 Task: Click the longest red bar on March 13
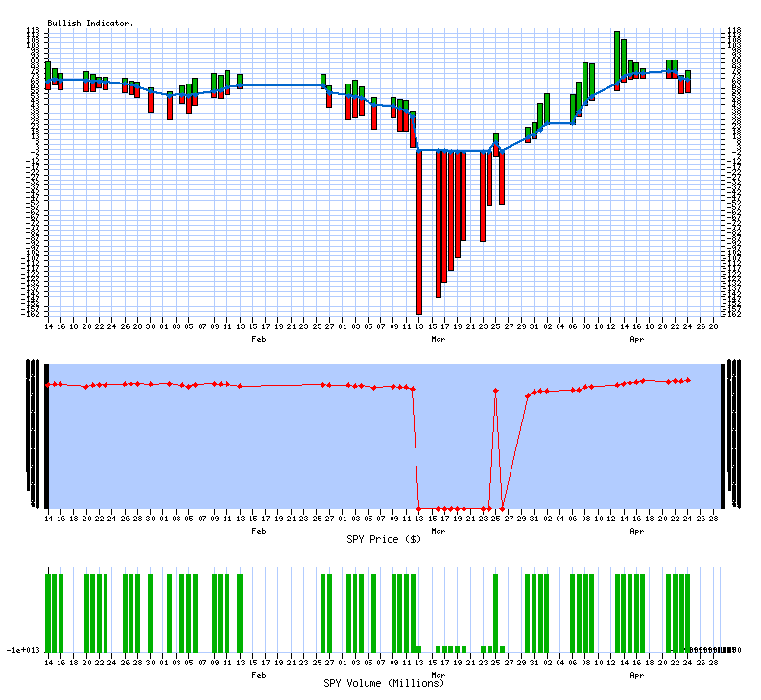[x=419, y=230]
